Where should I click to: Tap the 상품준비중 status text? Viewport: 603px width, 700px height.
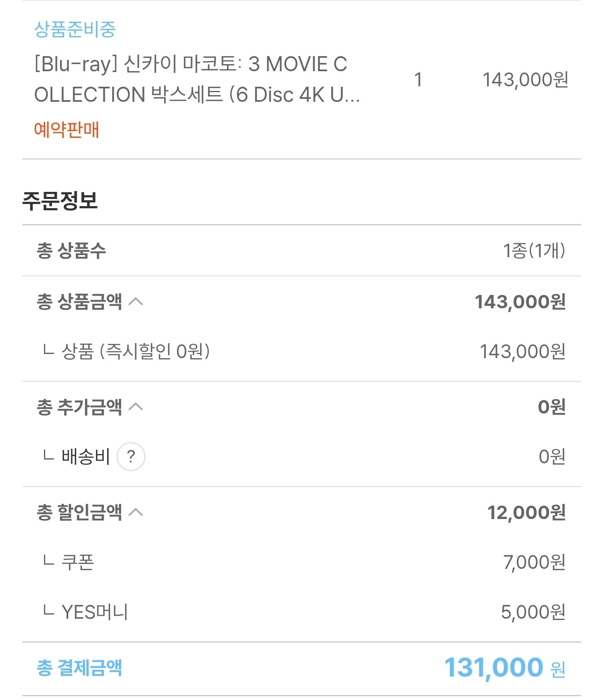pyautogui.click(x=75, y=29)
